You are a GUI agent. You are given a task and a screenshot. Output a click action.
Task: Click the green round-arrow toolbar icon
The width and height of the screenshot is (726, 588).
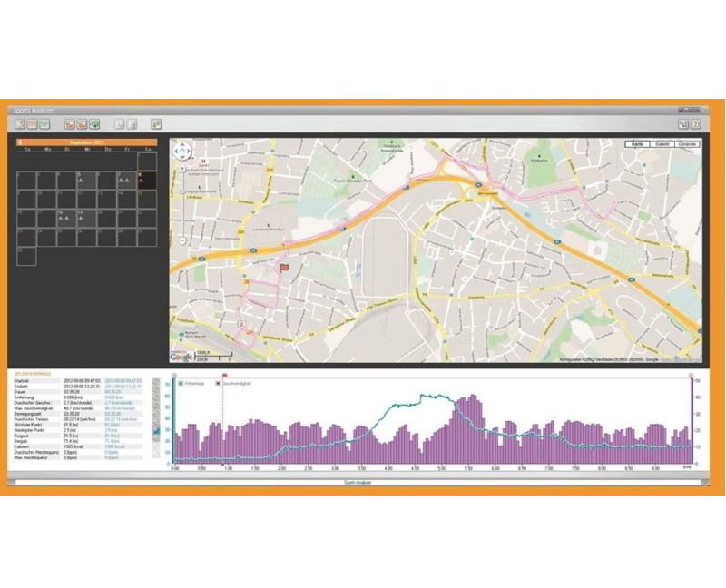94,124
